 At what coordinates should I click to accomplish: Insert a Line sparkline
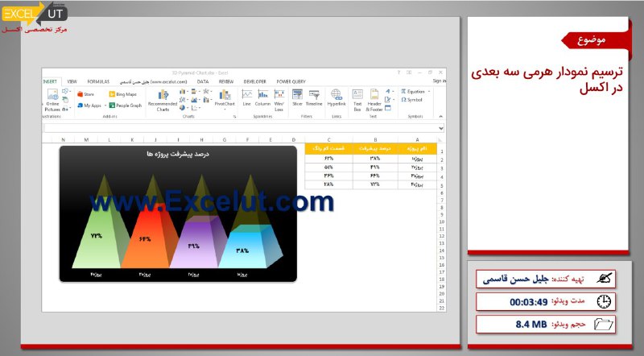(246, 98)
